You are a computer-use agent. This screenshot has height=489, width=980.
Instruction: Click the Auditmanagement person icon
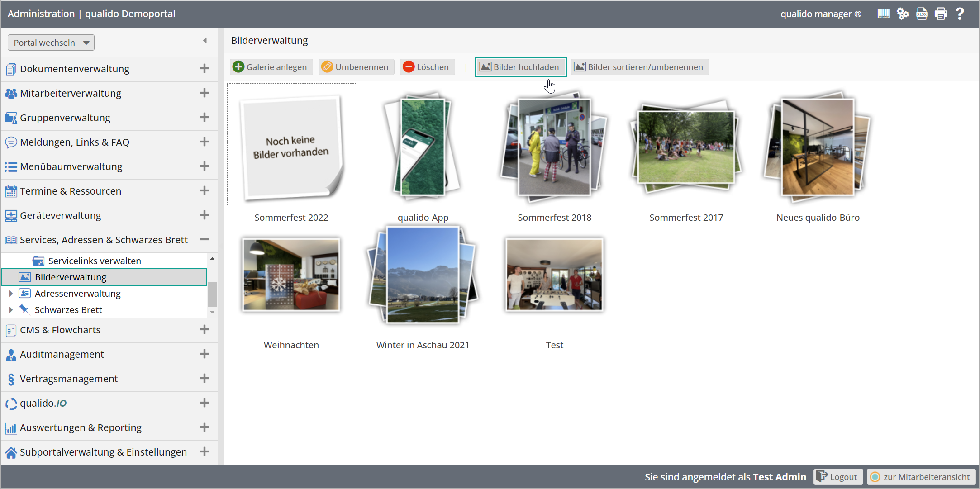click(x=11, y=355)
